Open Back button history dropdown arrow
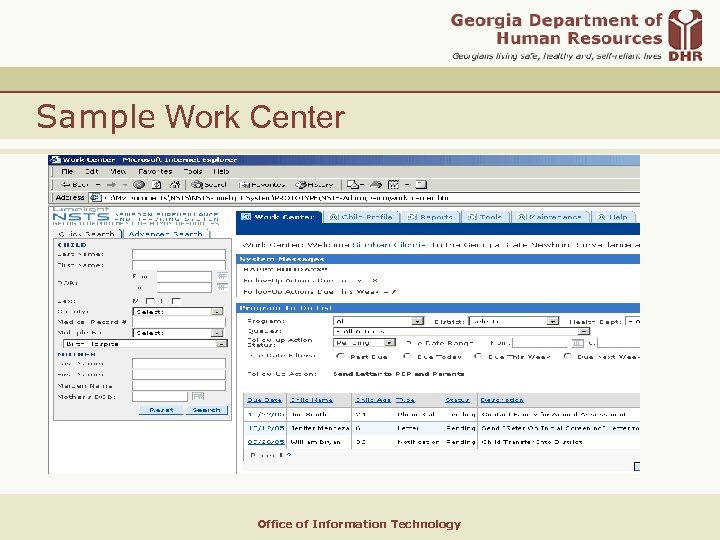720x540 pixels. pos(97,185)
